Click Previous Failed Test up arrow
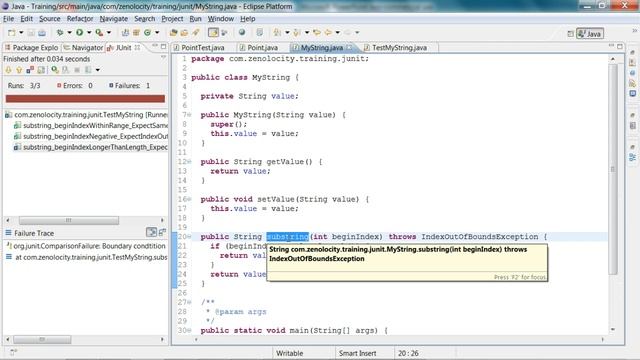The width and height of the screenshot is (640, 360). 19,70
